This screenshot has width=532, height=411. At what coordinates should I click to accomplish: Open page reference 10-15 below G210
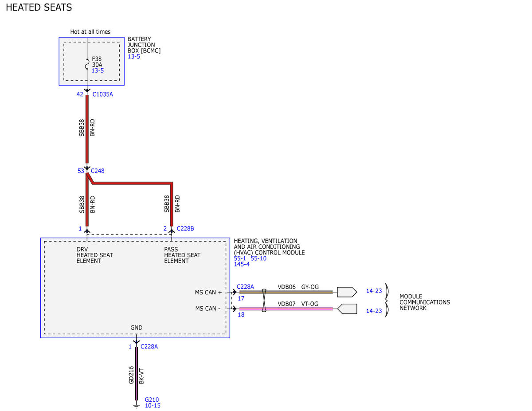(x=153, y=406)
